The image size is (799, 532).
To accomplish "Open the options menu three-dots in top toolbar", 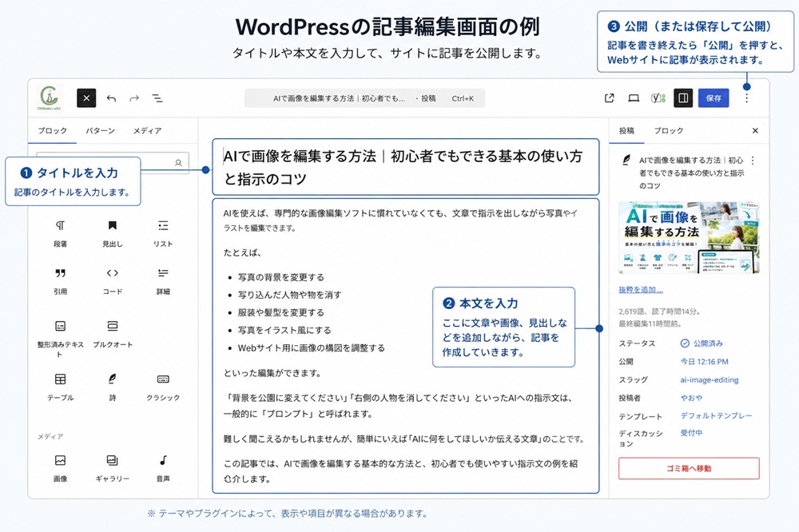I will (746, 97).
